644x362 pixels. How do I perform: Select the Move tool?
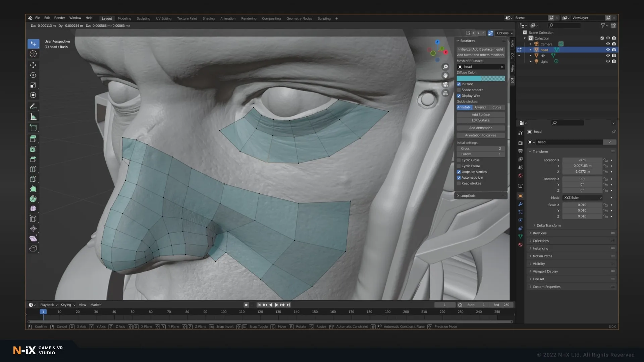(x=33, y=65)
